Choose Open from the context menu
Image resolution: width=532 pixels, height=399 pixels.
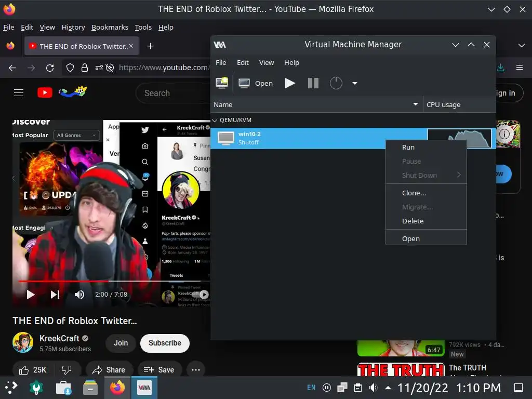(426, 238)
